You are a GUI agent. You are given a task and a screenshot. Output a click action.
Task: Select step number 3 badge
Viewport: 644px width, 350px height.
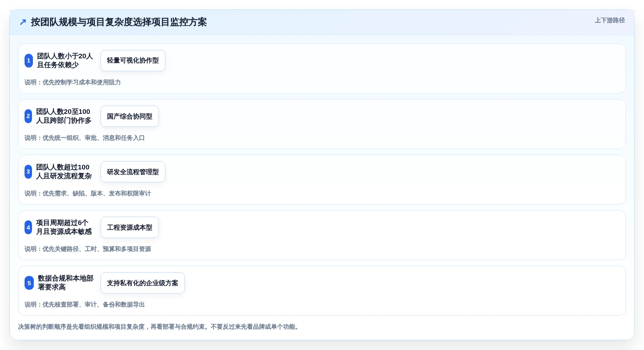pyautogui.click(x=28, y=172)
